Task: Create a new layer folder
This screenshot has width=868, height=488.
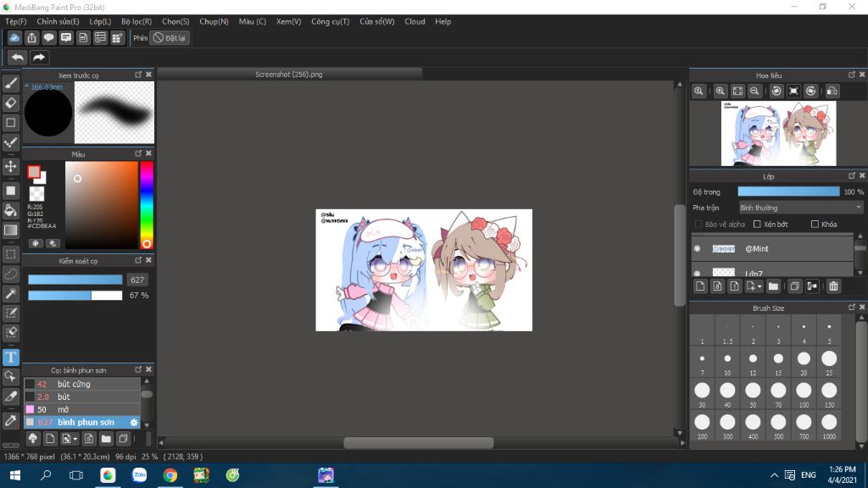Action: 773,286
